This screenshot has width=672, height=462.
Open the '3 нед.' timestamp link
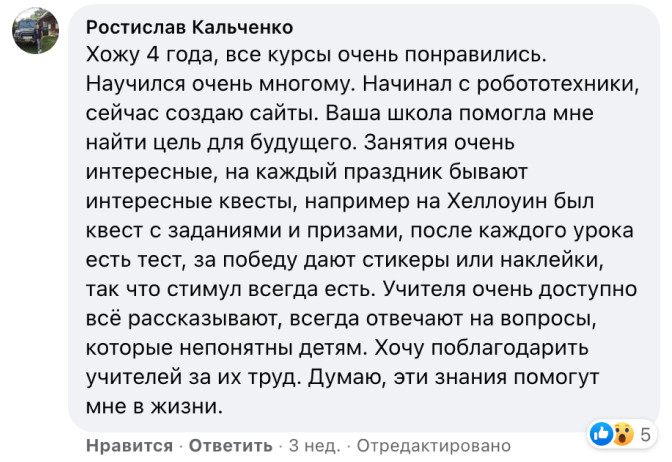coord(315,446)
